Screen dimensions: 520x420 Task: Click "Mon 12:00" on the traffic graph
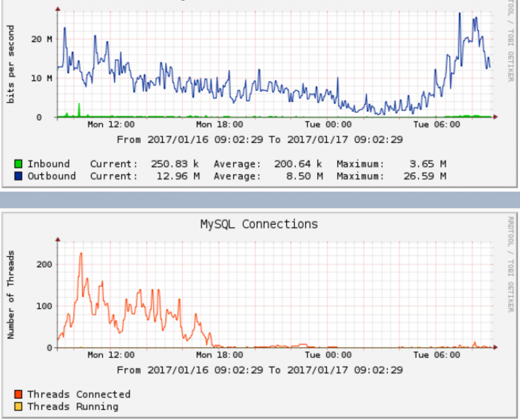111,124
